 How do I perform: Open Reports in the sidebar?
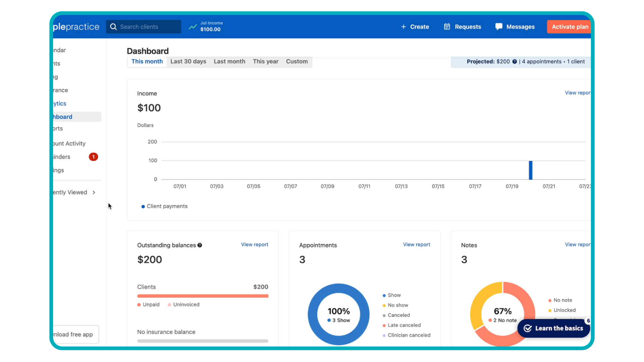[58, 129]
